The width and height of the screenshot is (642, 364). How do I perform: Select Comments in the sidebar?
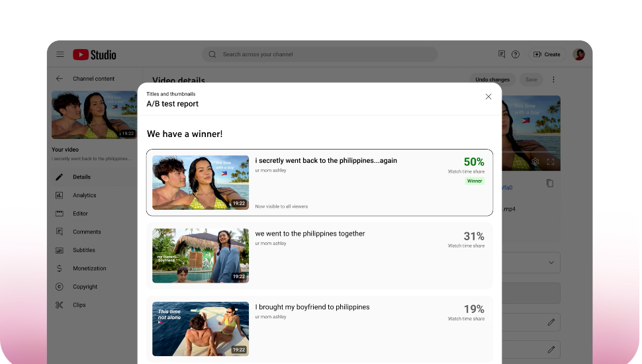95,232
